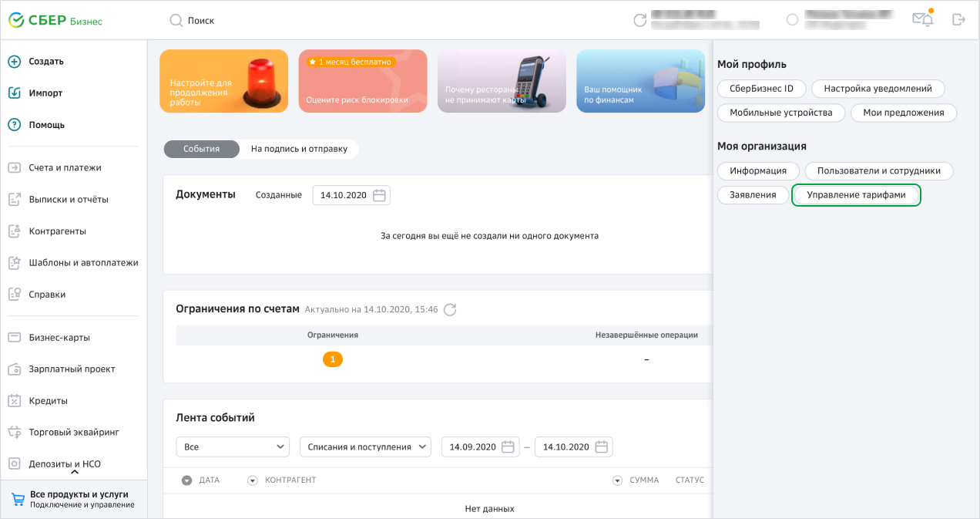Open the Зарплатный проект menu item
The width and height of the screenshot is (980, 519).
73,369
